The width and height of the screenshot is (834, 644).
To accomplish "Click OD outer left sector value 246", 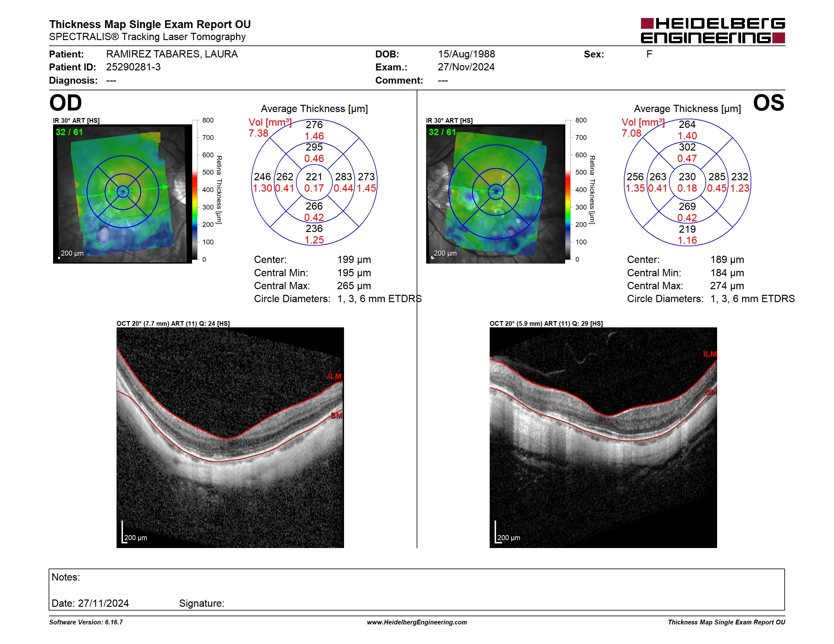I will click(262, 177).
